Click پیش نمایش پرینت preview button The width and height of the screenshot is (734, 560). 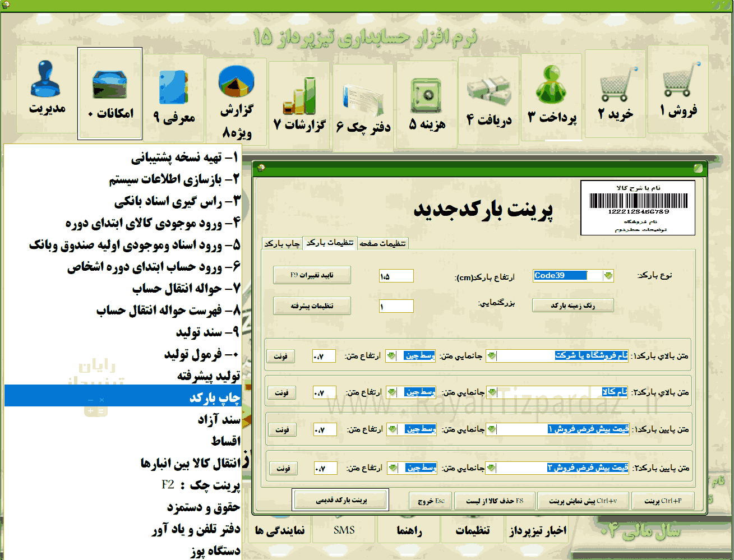click(x=583, y=501)
